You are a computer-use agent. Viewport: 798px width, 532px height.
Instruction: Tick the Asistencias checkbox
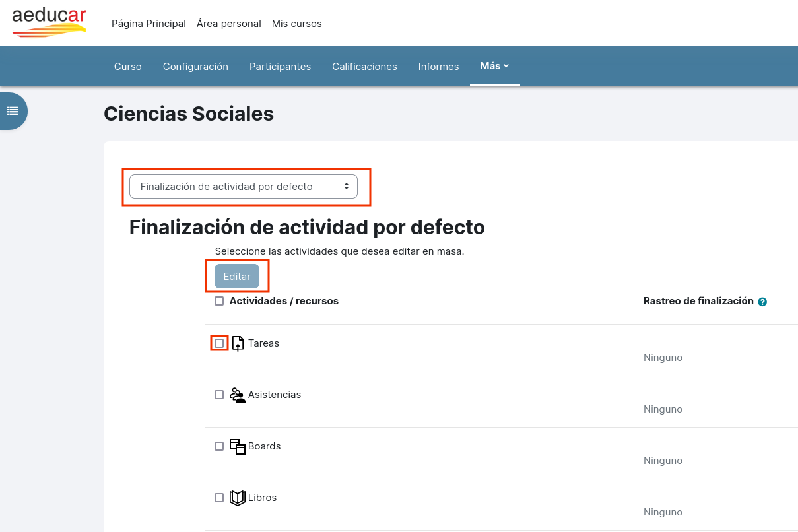(219, 395)
